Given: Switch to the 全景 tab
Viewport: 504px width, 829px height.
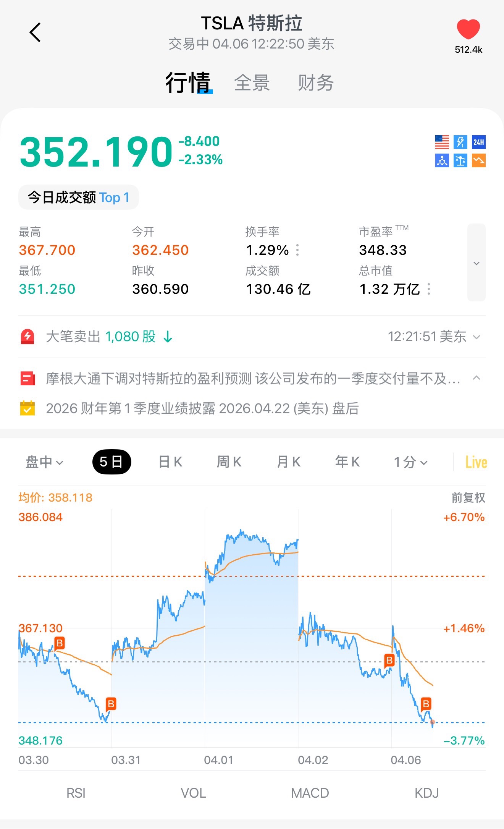Looking at the screenshot, I should [x=252, y=83].
